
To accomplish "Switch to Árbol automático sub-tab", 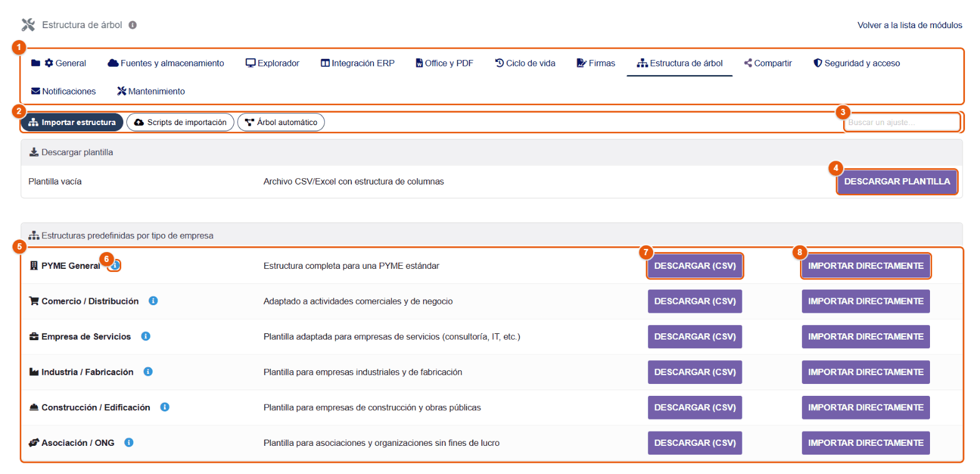I will coord(281,122).
